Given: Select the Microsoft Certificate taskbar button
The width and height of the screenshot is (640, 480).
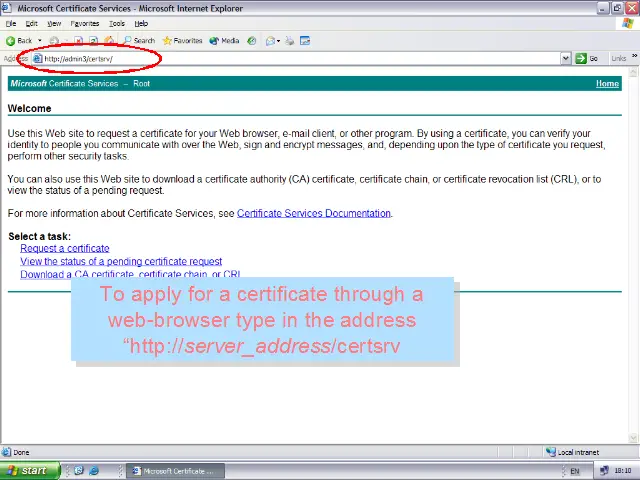Looking at the screenshot, I should (175, 471).
